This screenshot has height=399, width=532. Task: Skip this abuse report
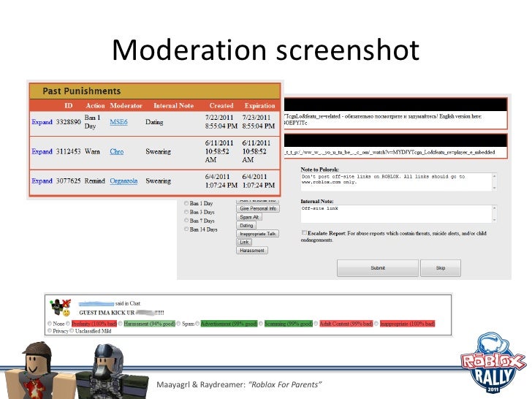[x=441, y=268]
